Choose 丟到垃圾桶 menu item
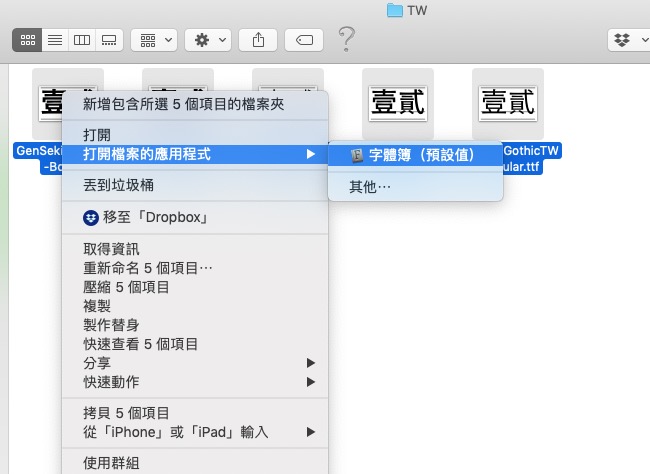 pos(195,185)
